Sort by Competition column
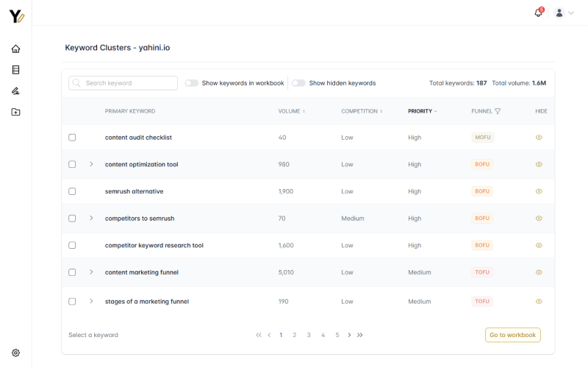 pos(362,111)
